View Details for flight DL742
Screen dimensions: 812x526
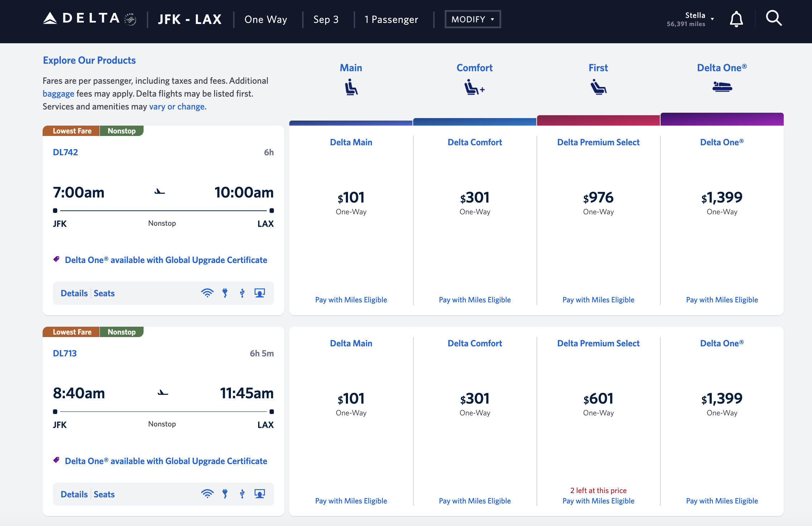74,293
